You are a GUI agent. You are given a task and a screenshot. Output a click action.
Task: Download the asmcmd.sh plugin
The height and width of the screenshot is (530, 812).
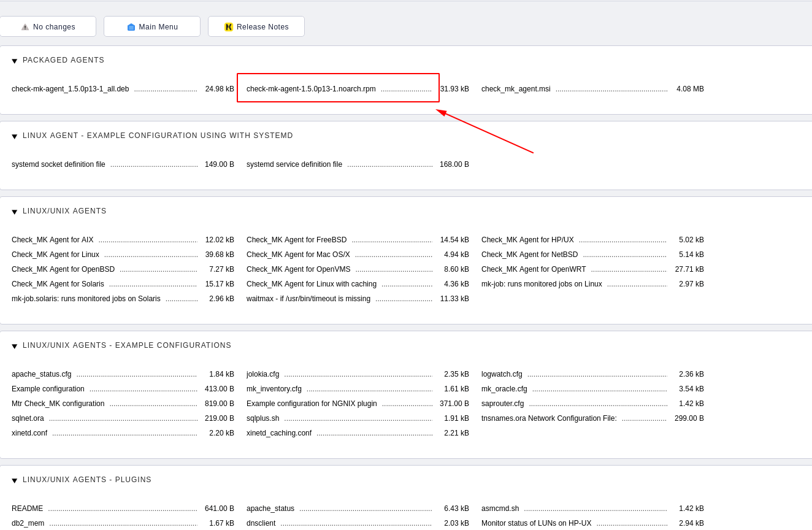[x=500, y=509]
